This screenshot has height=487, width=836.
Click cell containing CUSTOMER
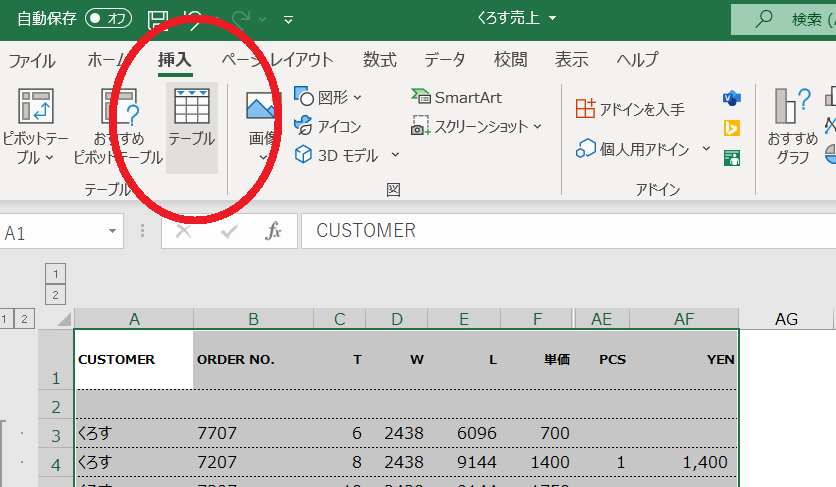134,360
